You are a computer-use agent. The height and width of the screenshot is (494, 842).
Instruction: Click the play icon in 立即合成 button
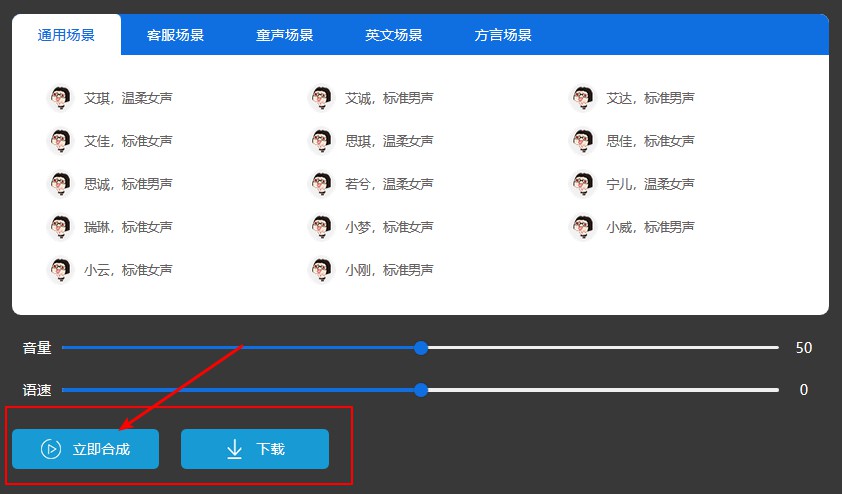(51, 449)
